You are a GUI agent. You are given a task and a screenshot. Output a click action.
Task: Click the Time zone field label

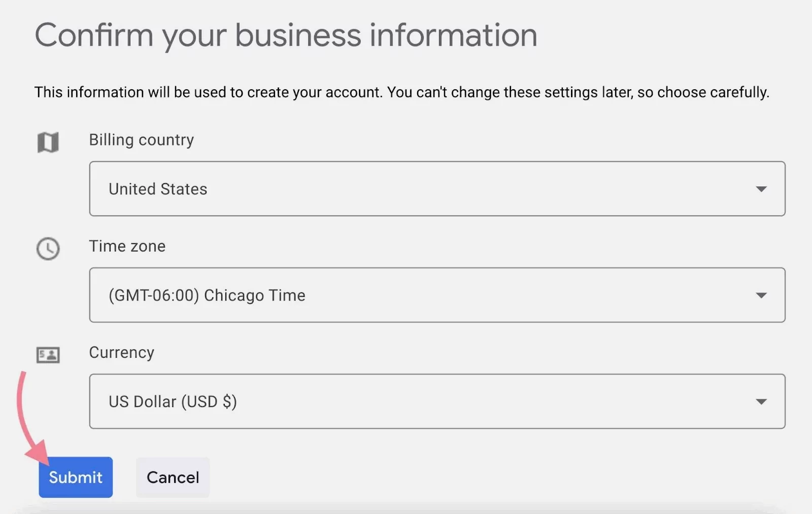[127, 246]
